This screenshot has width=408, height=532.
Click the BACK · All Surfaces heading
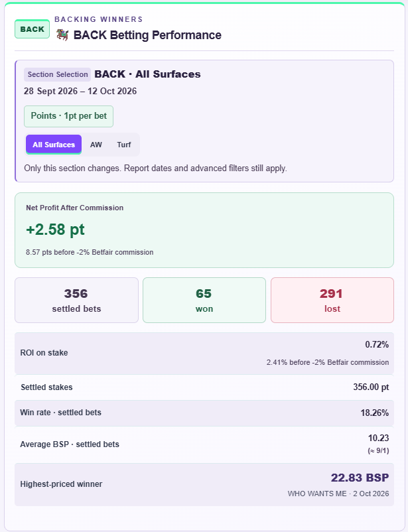148,74
